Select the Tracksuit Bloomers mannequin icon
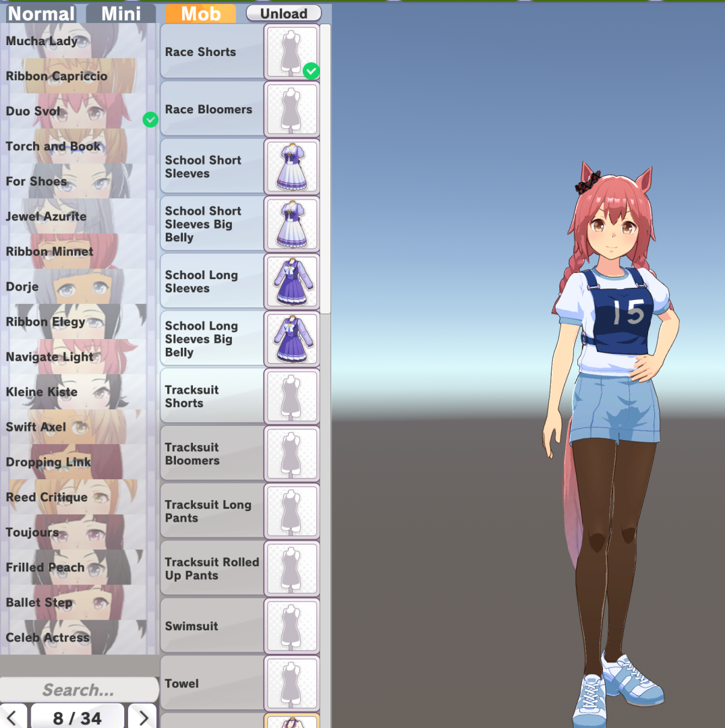 click(291, 454)
